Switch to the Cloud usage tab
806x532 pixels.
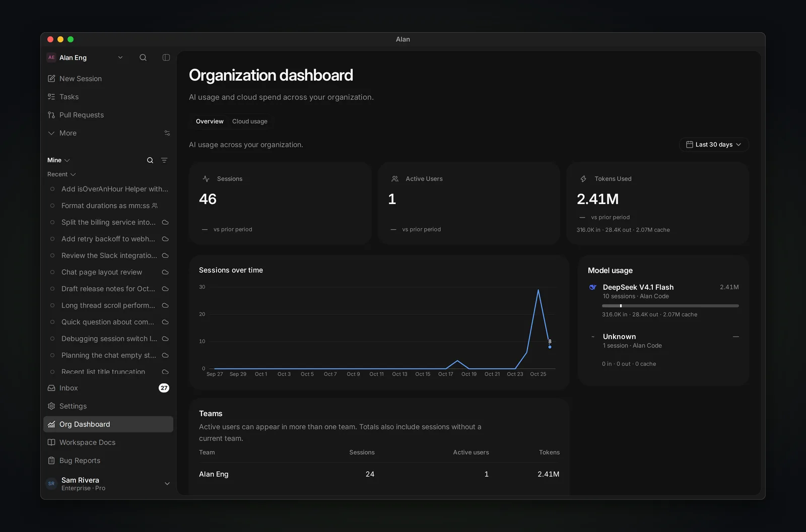(x=250, y=121)
